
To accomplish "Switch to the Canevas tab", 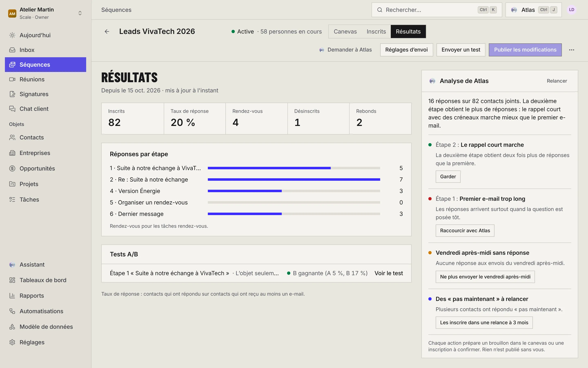I will (345, 31).
